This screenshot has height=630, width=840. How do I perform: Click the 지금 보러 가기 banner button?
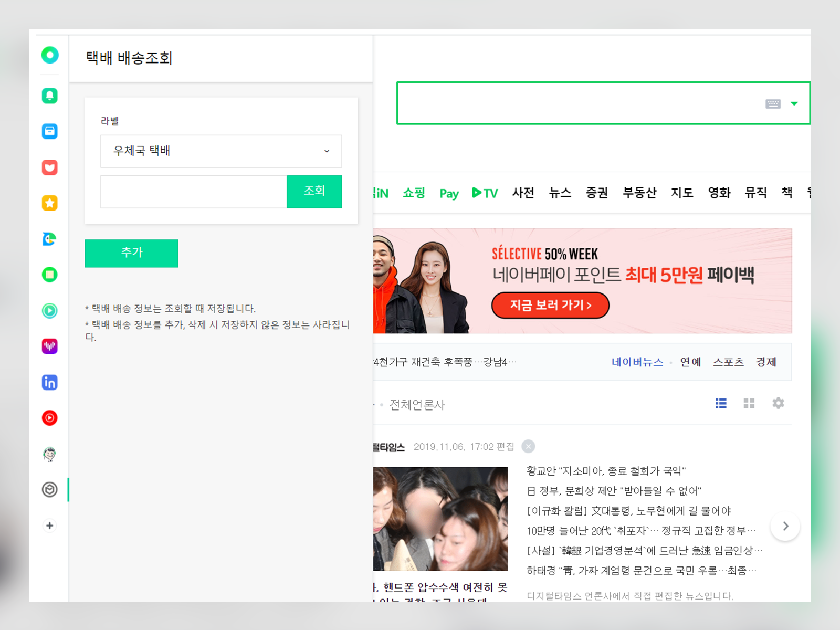tap(550, 305)
